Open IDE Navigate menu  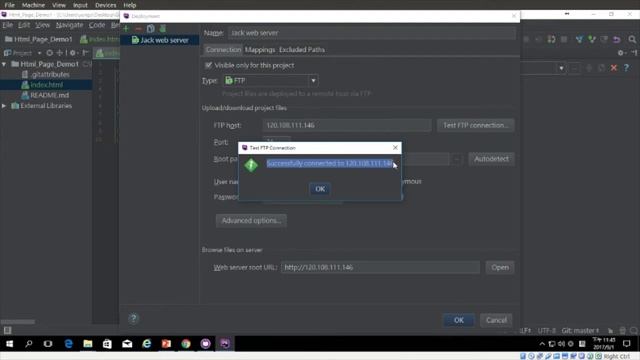[x=69, y=25]
